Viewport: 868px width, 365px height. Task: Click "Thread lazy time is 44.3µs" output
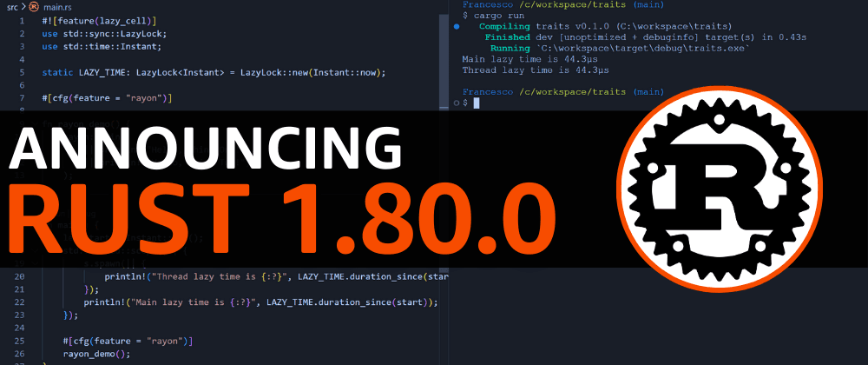click(x=536, y=70)
